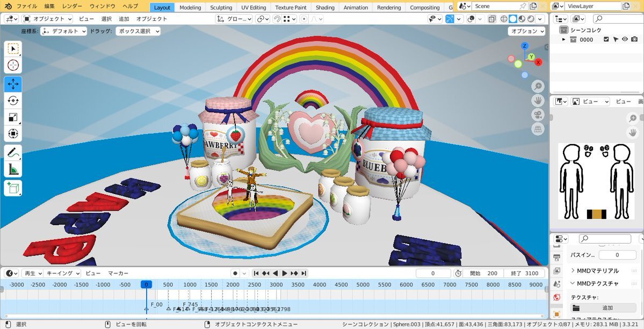Switch to the Sculpting workspace tab
The height and width of the screenshot is (329, 644).
221,8
